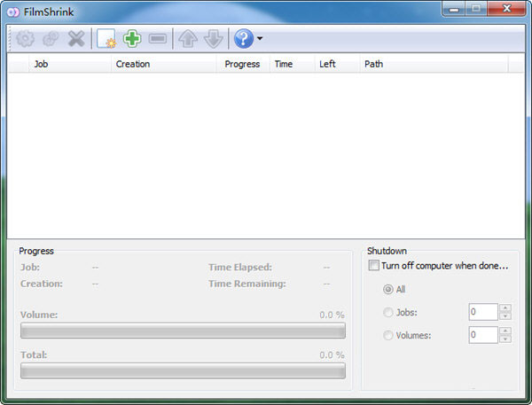Click the FilmShrink application title icon

coord(13,12)
